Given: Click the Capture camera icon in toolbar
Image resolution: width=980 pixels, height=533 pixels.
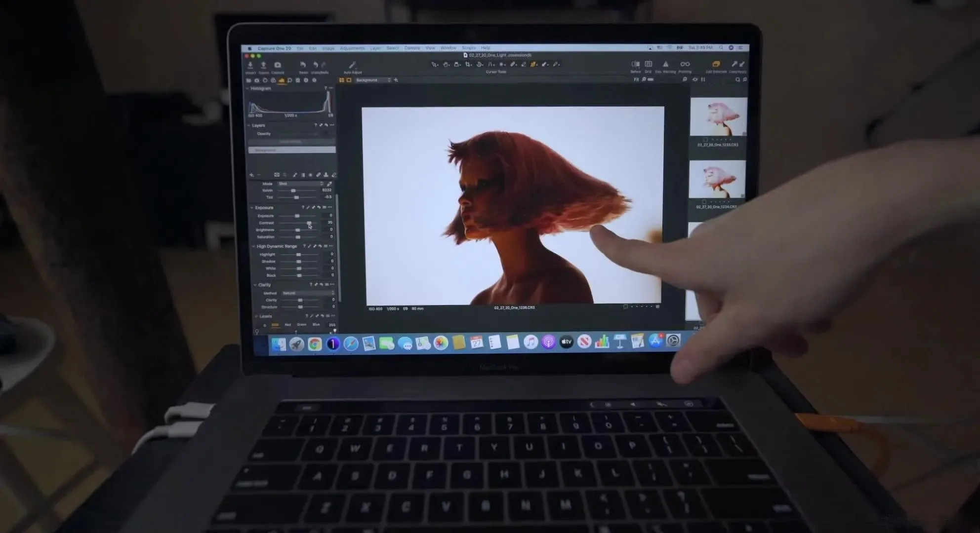Looking at the screenshot, I should 278,66.
